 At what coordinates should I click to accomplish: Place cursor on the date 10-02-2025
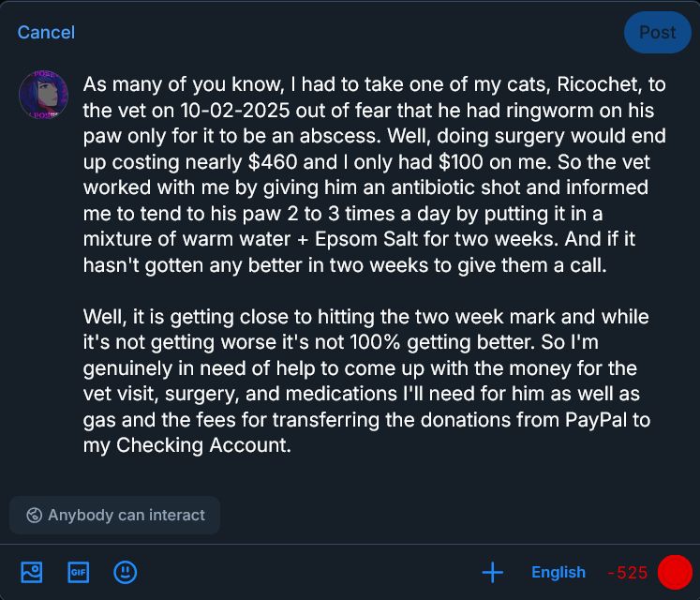coord(235,111)
